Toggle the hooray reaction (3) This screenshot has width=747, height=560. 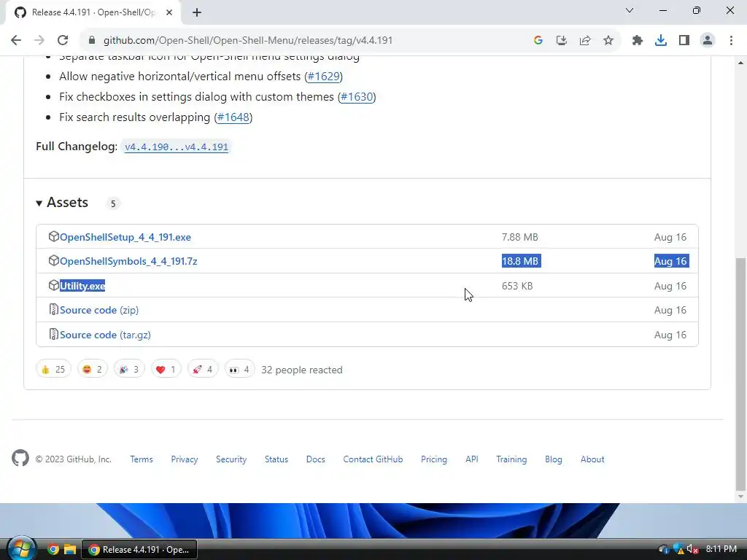click(129, 369)
